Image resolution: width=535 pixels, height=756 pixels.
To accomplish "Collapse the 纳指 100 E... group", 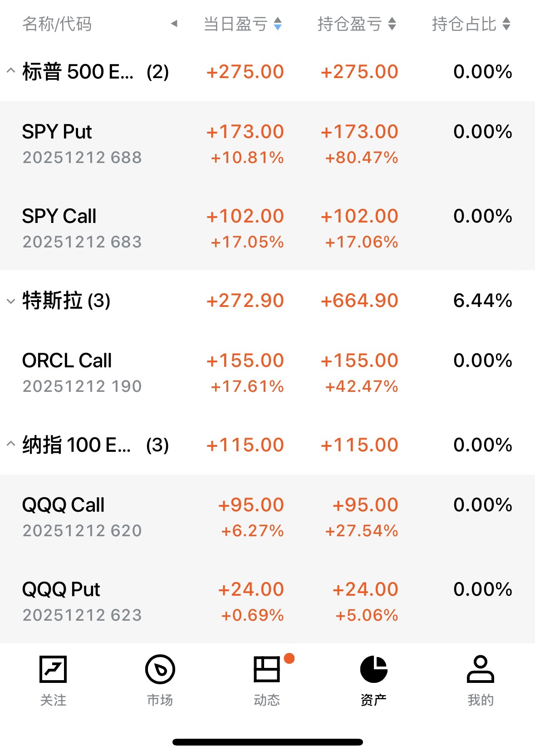I will pos(11,445).
